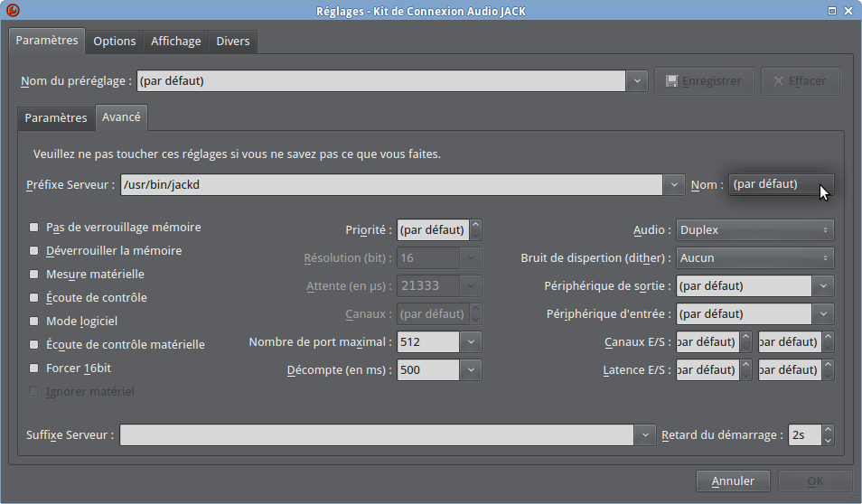Select the Avancé sub-tab
The image size is (862, 504).
point(121,117)
